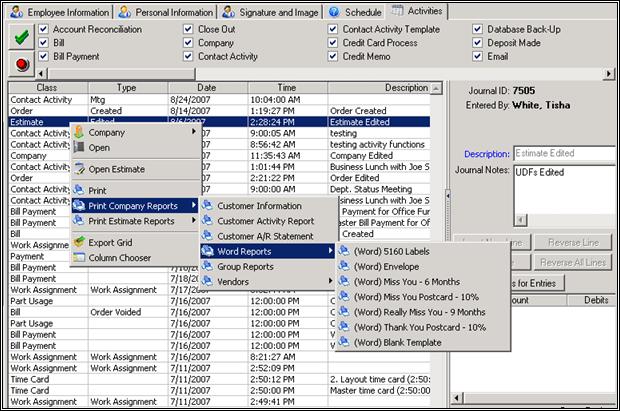The height and width of the screenshot is (411, 620).
Task: Click the Open menu entry icon
Action: [79, 147]
